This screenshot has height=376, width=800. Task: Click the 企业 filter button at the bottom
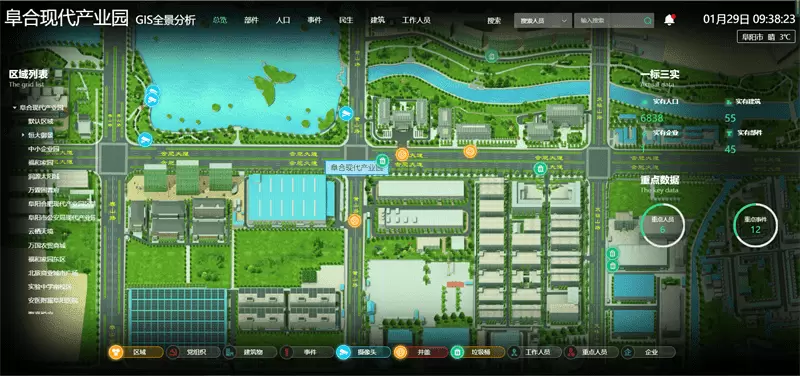coord(648,352)
